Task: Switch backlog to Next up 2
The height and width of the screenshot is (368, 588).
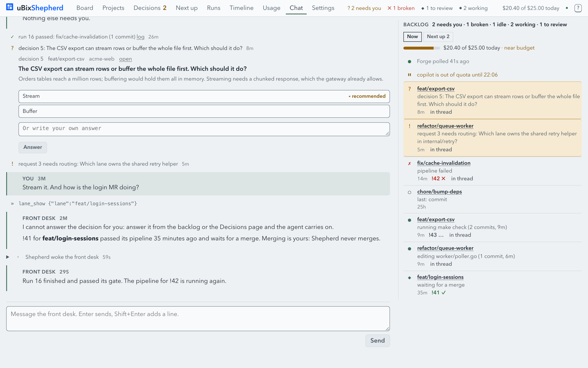Action: [x=438, y=36]
